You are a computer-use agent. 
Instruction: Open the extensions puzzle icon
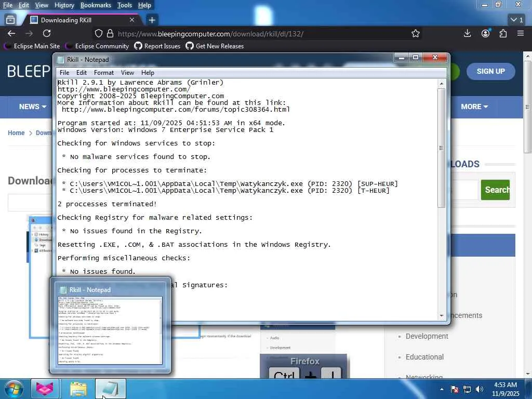click(503, 33)
